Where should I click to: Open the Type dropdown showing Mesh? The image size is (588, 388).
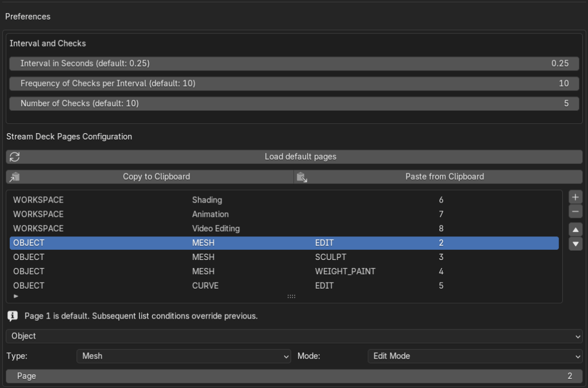tap(184, 356)
